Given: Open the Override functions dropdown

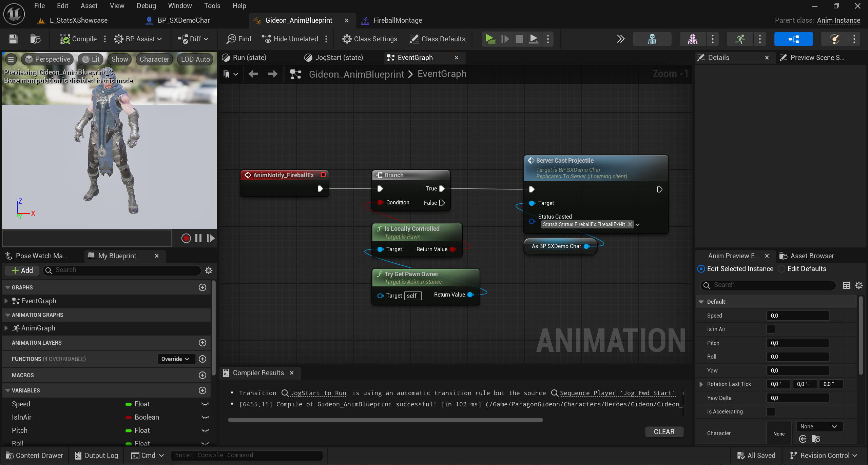Looking at the screenshot, I should point(176,359).
